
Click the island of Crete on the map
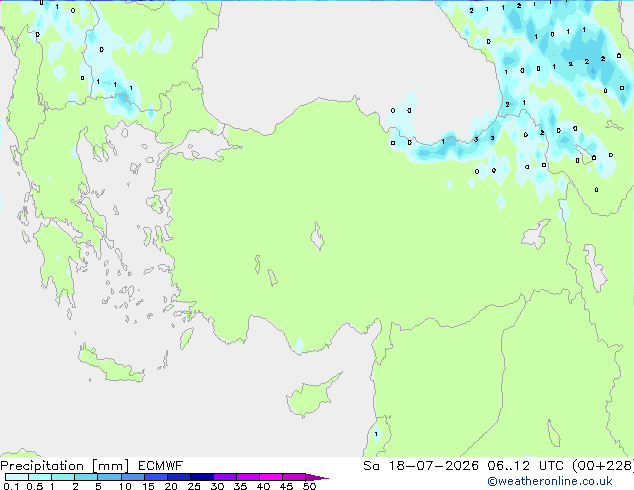(x=111, y=366)
